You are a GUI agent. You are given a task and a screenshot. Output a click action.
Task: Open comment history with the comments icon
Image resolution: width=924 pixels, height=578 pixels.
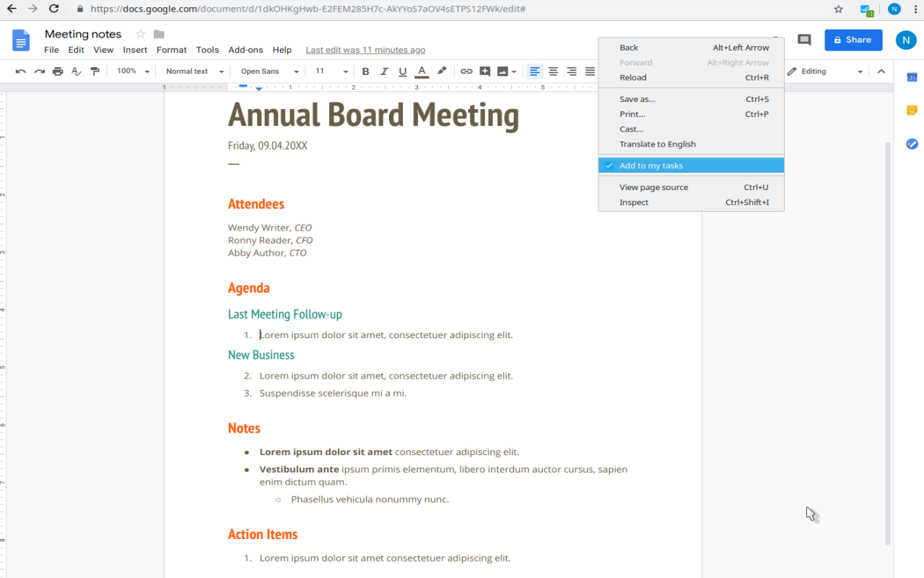tap(804, 40)
